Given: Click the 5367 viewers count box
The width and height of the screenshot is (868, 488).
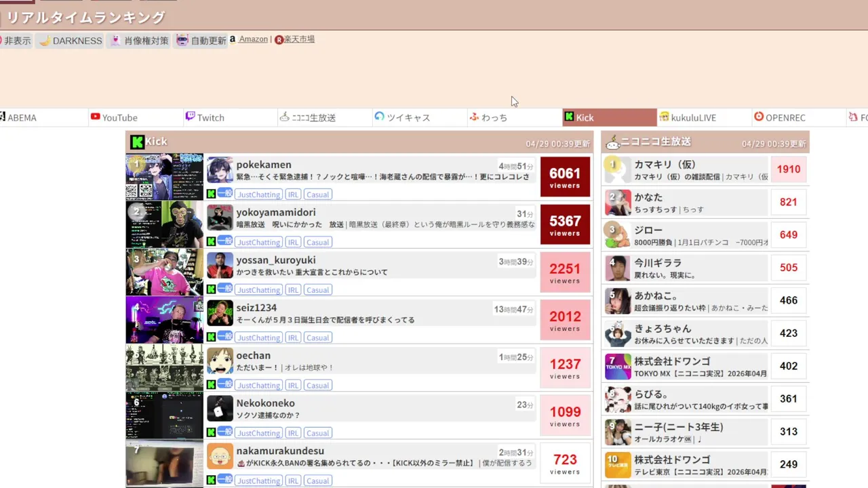Looking at the screenshot, I should [565, 224].
